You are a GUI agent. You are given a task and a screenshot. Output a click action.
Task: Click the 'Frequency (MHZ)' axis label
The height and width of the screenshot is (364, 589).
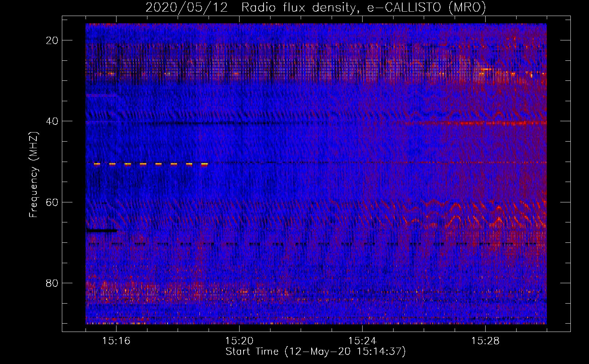[x=33, y=175]
